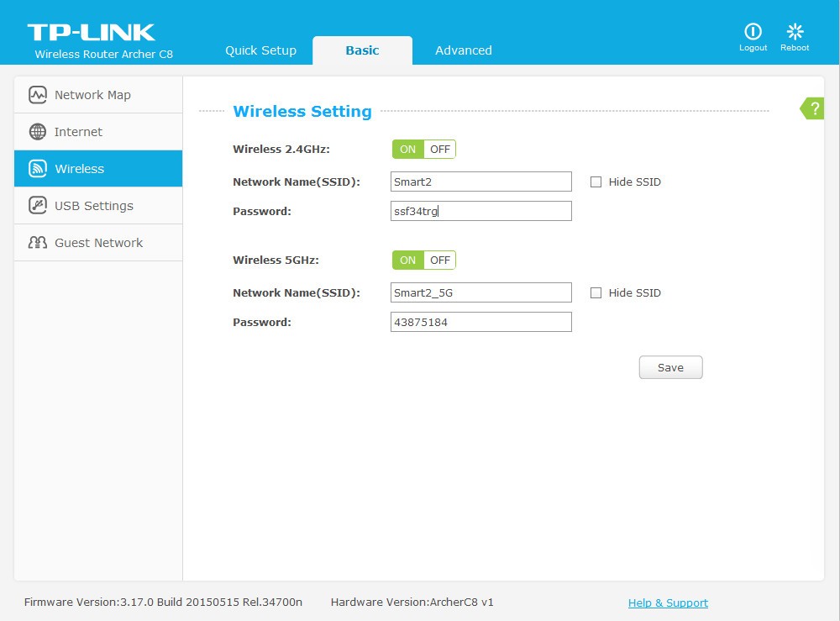Click the 5GHz Password field
The image size is (840, 621).
tap(480, 322)
